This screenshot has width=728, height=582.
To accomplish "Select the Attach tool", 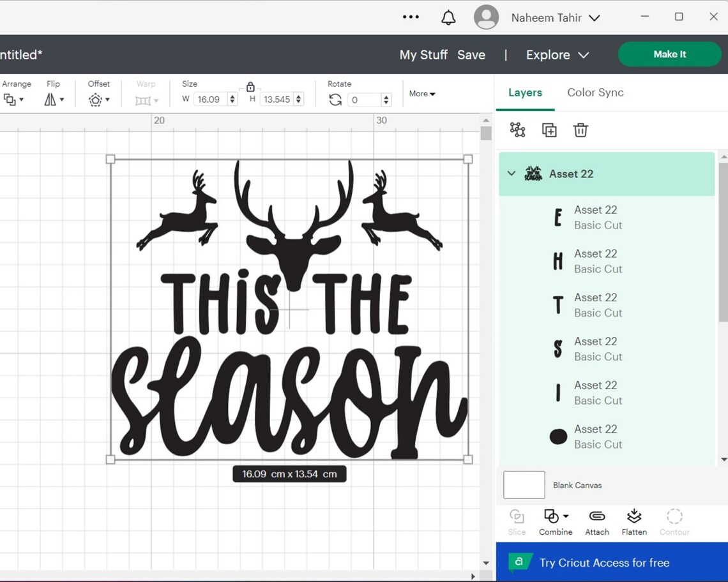I will coord(596,521).
